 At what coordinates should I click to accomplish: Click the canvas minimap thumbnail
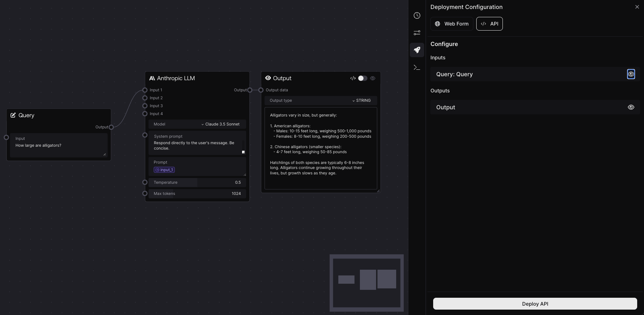point(367,283)
